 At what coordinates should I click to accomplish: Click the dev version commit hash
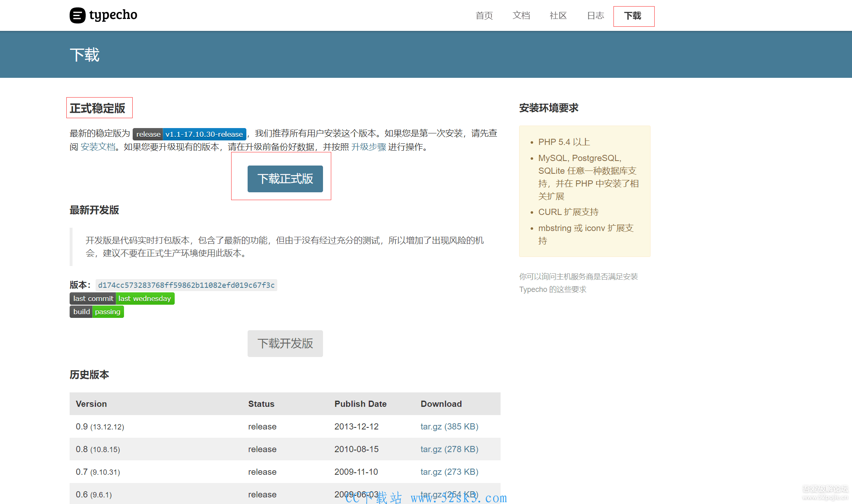coord(186,285)
